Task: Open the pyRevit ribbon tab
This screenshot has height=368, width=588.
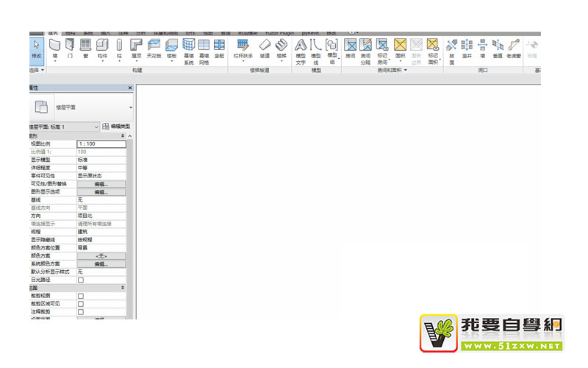Action: [x=312, y=33]
